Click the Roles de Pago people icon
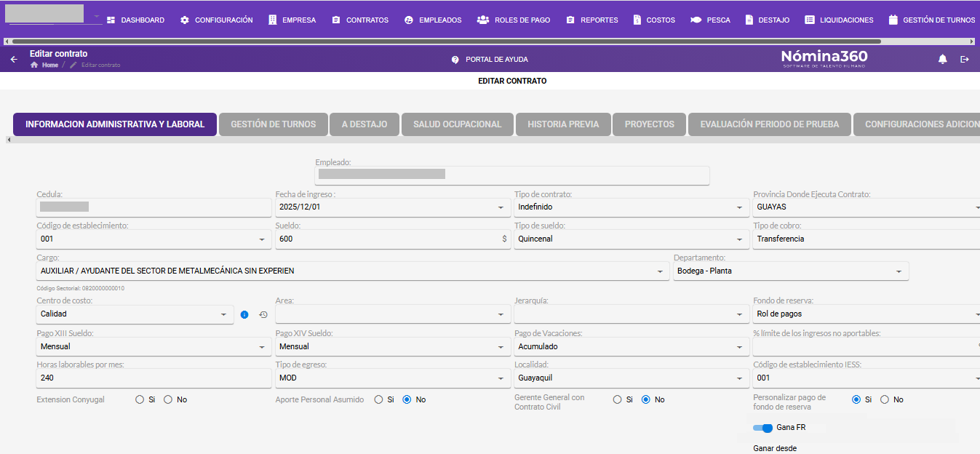Screen dimensions: 980x454 (483, 20)
